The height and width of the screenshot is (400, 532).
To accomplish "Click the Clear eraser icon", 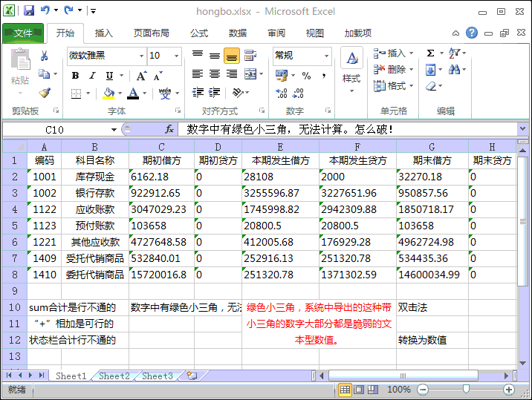I will [431, 86].
